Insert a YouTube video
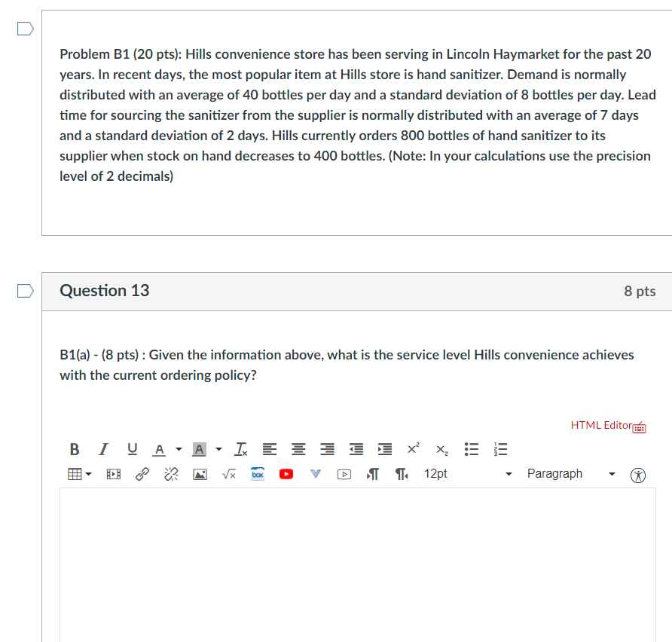The width and height of the screenshot is (672, 642). [x=286, y=474]
